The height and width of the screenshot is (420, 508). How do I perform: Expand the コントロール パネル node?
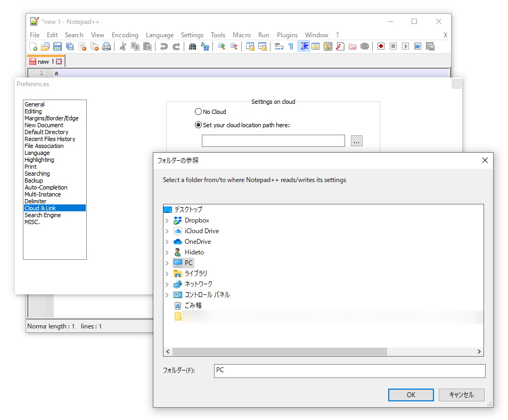[167, 295]
